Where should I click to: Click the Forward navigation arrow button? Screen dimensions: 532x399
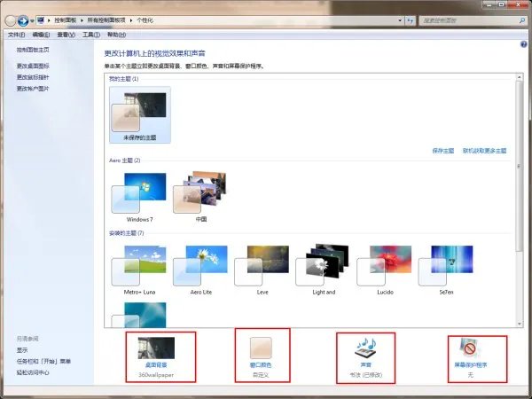coord(23,21)
